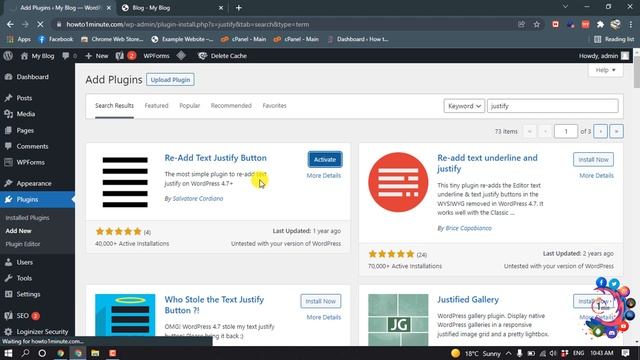The width and height of the screenshot is (640, 360).
Task: Open the Howdy, admin account menu
Action: click(604, 56)
